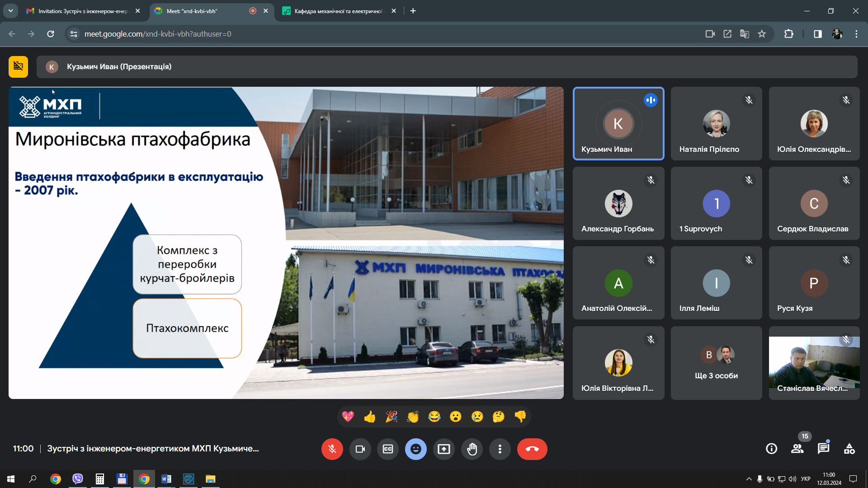Toggle closed captions in Meet
The width and height of the screenshot is (868, 488).
388,449
